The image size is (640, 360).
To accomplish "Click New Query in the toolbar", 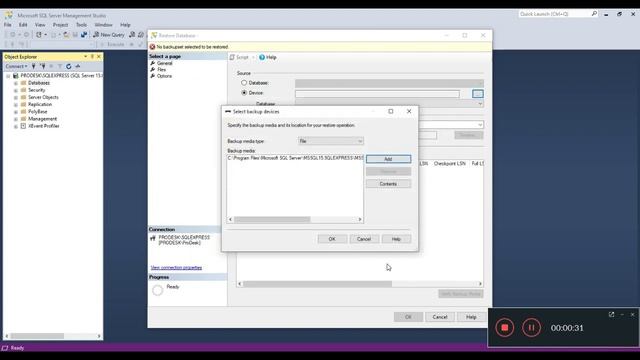I will (x=109, y=35).
